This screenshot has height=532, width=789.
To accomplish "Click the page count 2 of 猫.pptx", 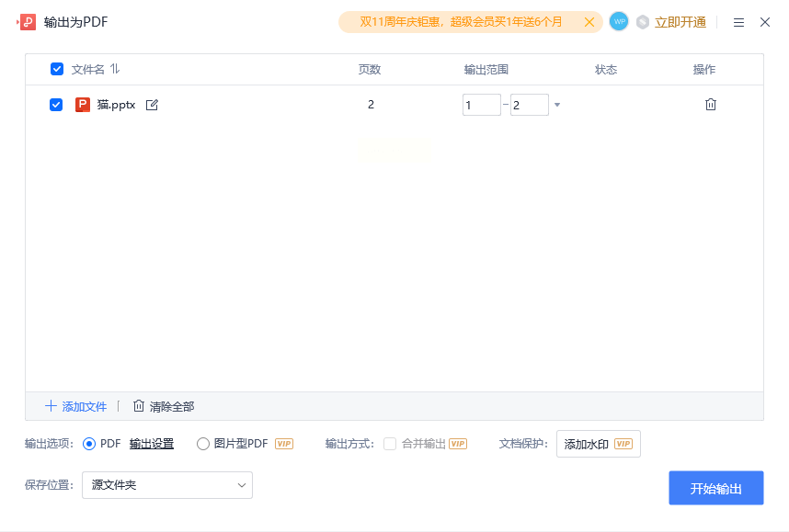I will [371, 105].
